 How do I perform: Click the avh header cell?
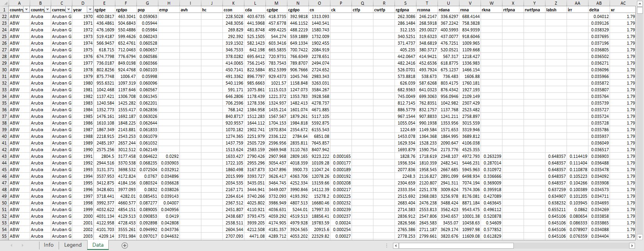click(x=190, y=10)
